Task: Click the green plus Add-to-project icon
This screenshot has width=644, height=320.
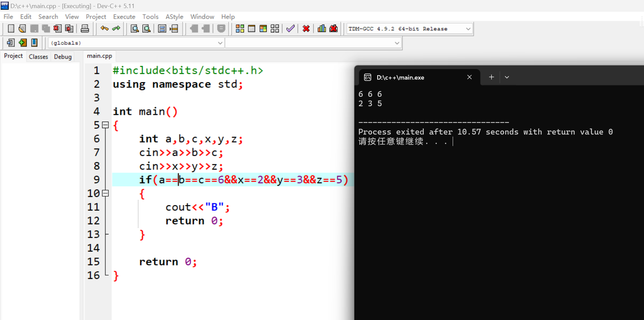Action: coord(23,43)
